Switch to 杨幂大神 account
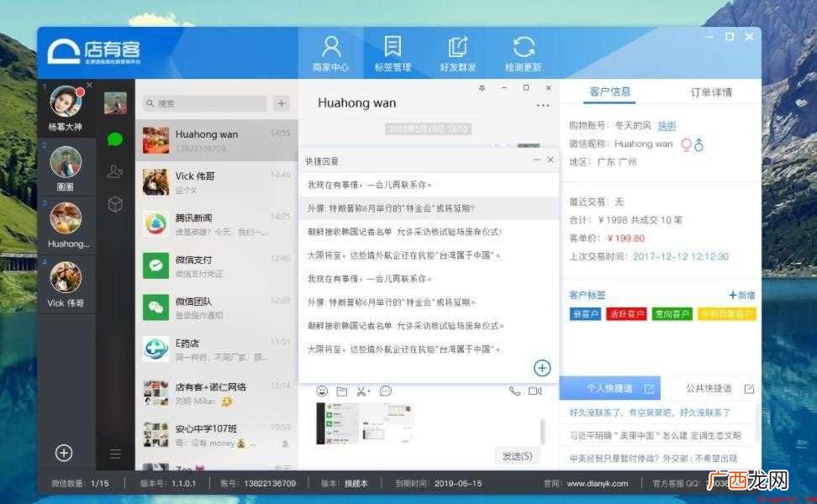 click(x=66, y=108)
